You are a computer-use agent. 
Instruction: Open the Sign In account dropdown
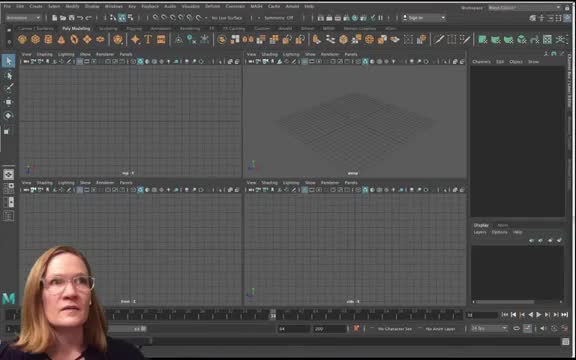[424, 18]
